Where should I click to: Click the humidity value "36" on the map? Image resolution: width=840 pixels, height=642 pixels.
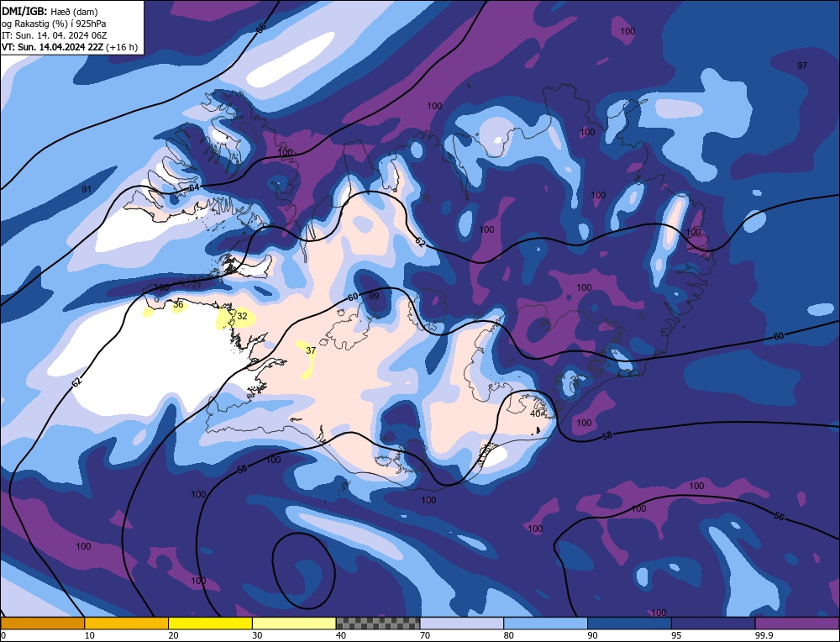[178, 304]
